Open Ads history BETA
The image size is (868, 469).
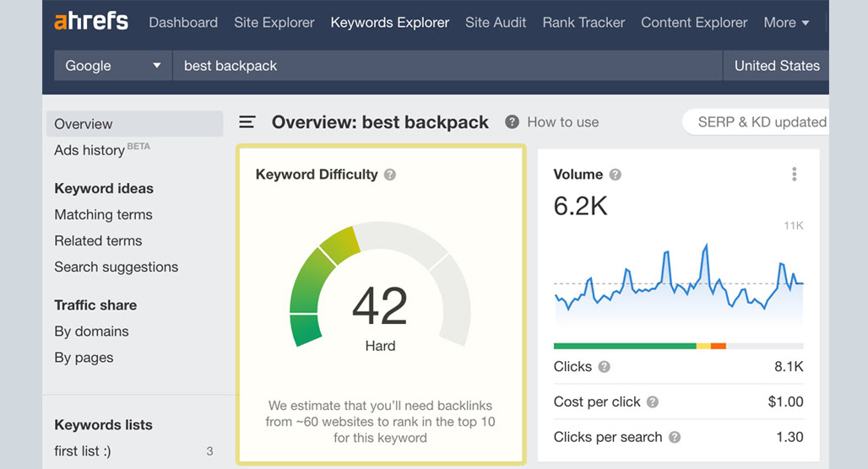pyautogui.click(x=102, y=150)
